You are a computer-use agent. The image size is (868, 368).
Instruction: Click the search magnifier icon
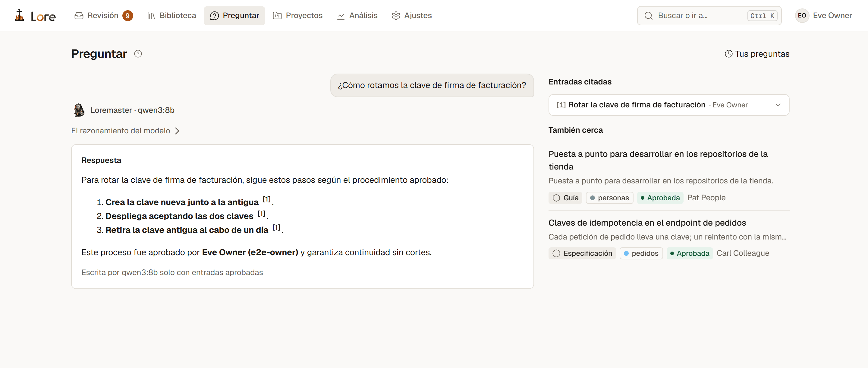pyautogui.click(x=648, y=15)
